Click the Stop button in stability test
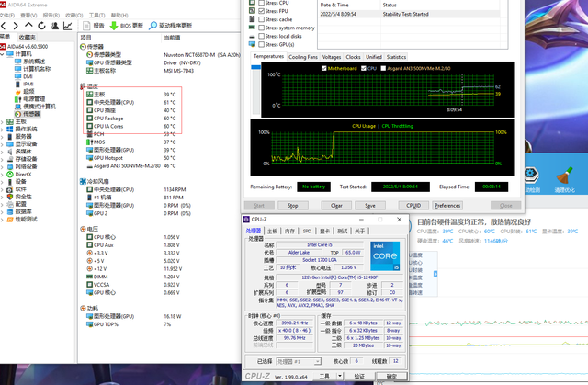The image size is (588, 385). click(x=293, y=206)
